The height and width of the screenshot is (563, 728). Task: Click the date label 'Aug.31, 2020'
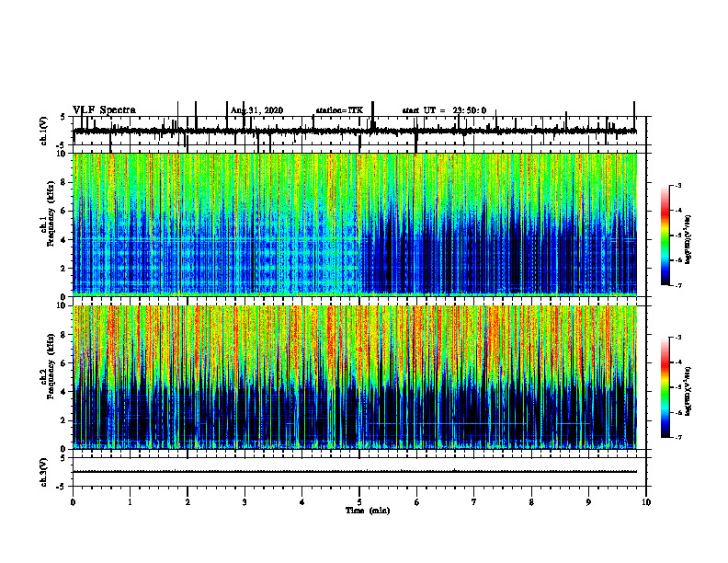pyautogui.click(x=256, y=110)
